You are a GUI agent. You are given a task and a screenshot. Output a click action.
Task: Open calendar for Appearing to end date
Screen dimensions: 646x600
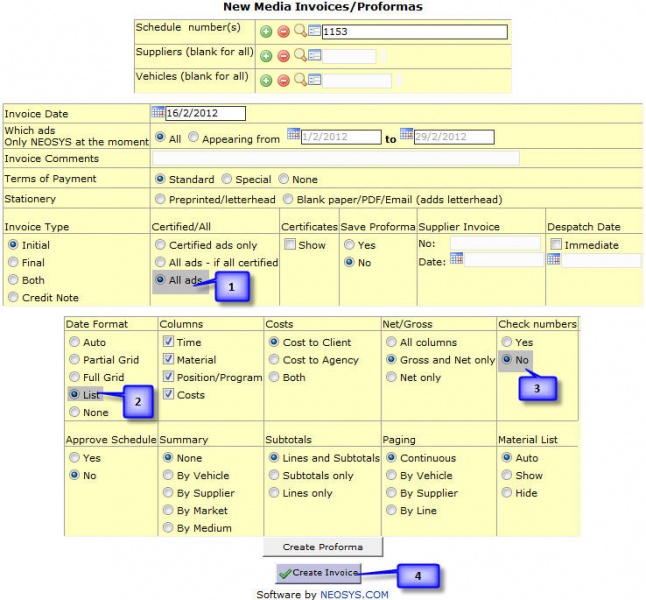[x=407, y=134]
